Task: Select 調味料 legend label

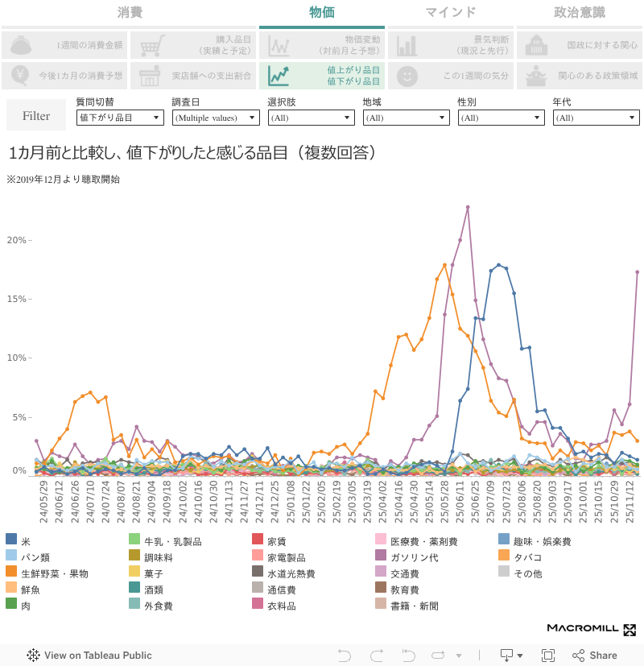Action: [x=159, y=558]
